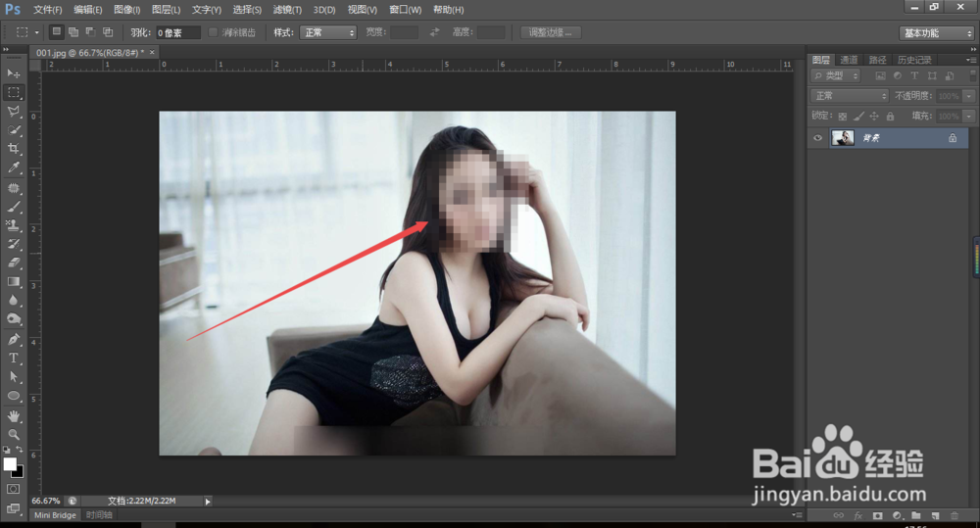The image size is (980, 528).
Task: Open the 不透明度 opacity slider arrow
Action: [x=969, y=96]
